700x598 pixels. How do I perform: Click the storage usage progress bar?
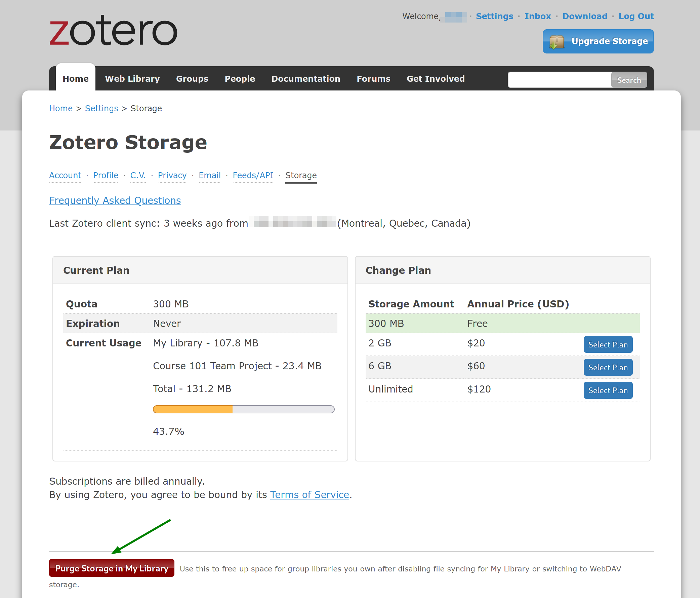click(244, 409)
